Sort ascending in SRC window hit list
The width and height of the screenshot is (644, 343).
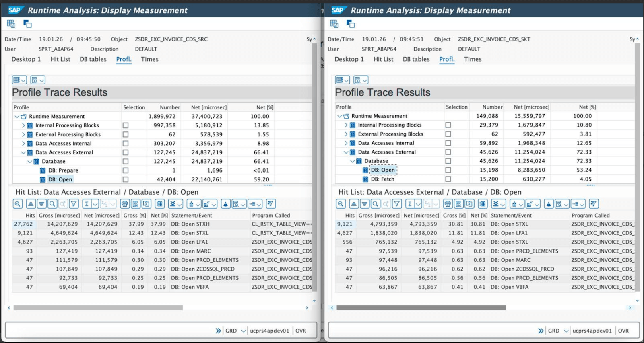(x=31, y=204)
